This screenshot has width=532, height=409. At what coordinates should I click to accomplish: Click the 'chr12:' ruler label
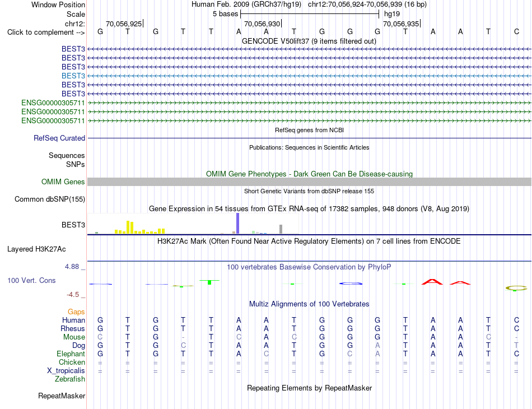(x=75, y=24)
